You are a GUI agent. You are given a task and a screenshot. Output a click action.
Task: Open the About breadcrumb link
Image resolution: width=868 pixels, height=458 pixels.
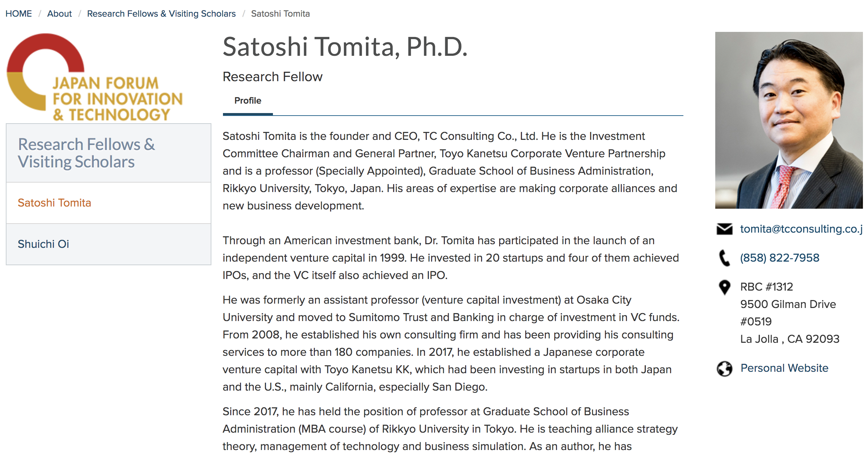(59, 14)
